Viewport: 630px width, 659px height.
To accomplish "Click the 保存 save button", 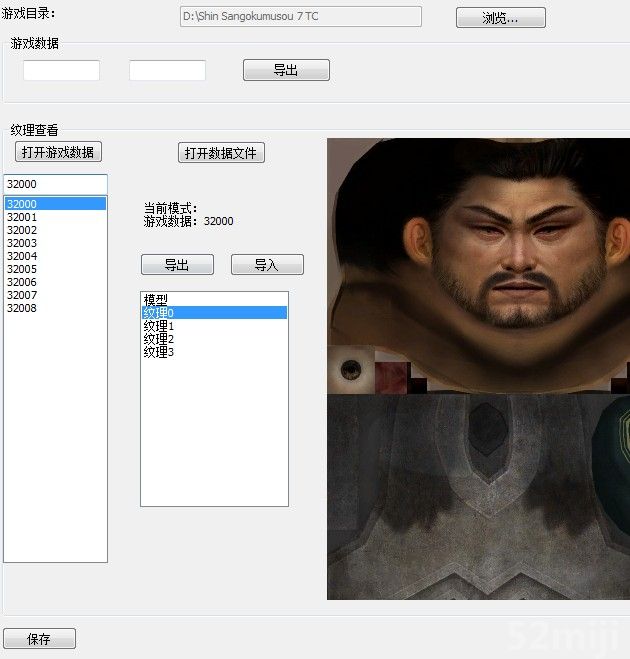I will [x=39, y=639].
